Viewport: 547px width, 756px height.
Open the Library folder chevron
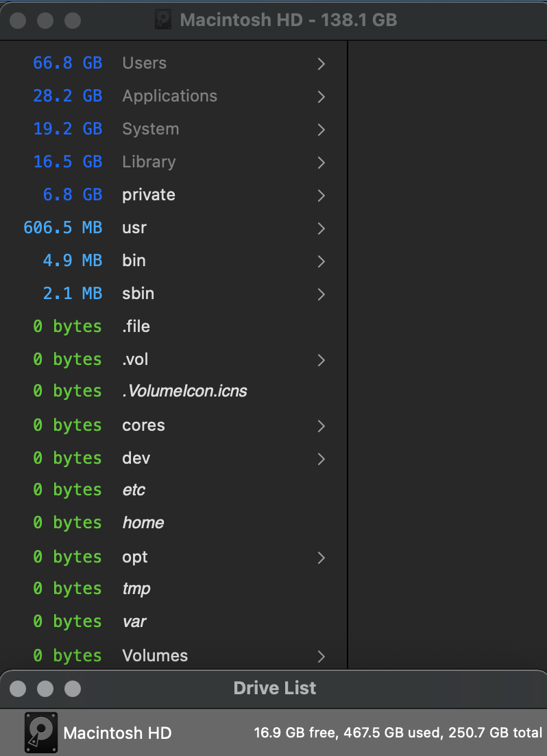point(321,163)
